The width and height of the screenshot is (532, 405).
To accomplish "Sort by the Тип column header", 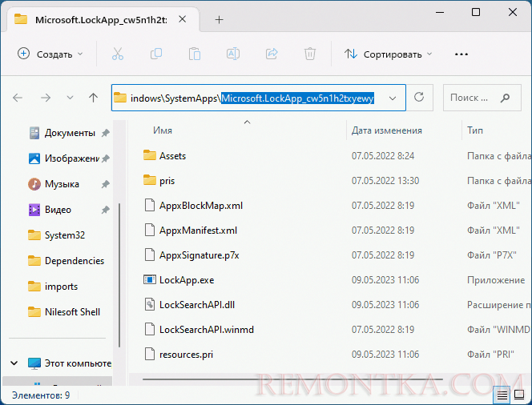I will coord(474,130).
